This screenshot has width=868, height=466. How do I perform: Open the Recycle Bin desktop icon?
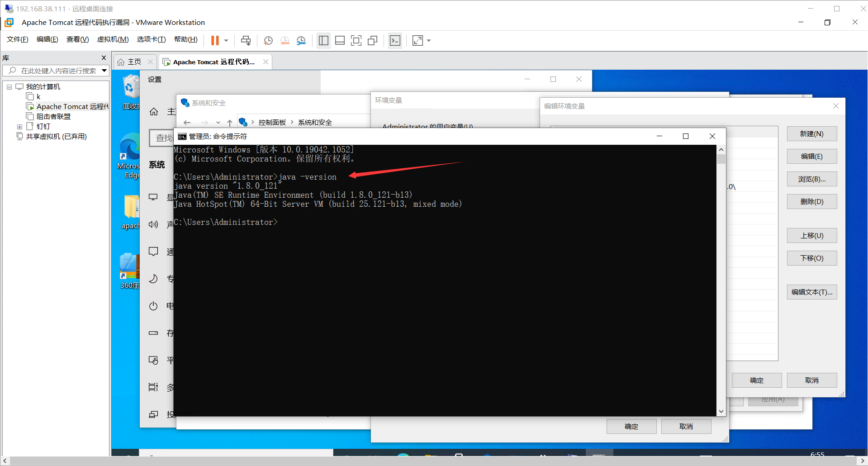pyautogui.click(x=131, y=92)
